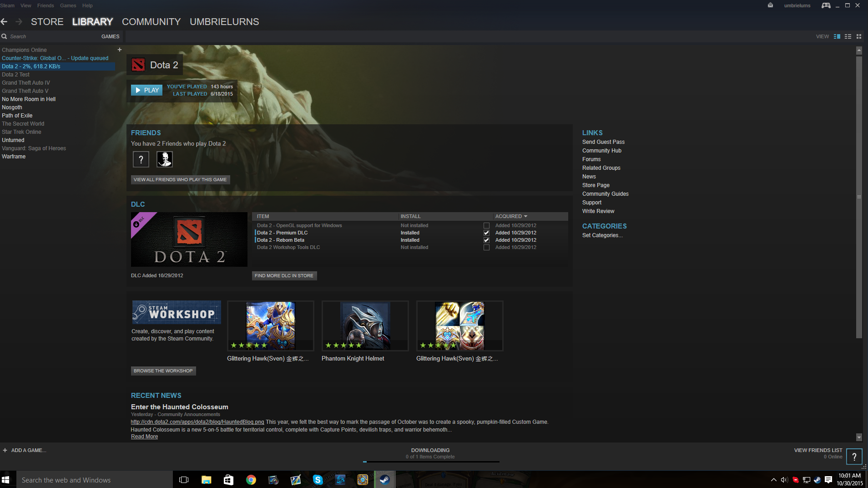
Task: View all friends who play this game
Action: click(180, 180)
